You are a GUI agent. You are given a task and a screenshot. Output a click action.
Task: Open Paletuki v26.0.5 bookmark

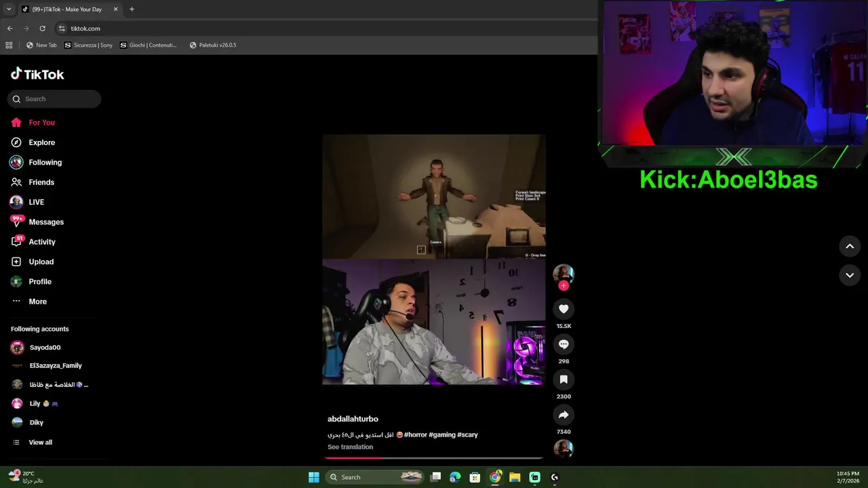(x=213, y=45)
